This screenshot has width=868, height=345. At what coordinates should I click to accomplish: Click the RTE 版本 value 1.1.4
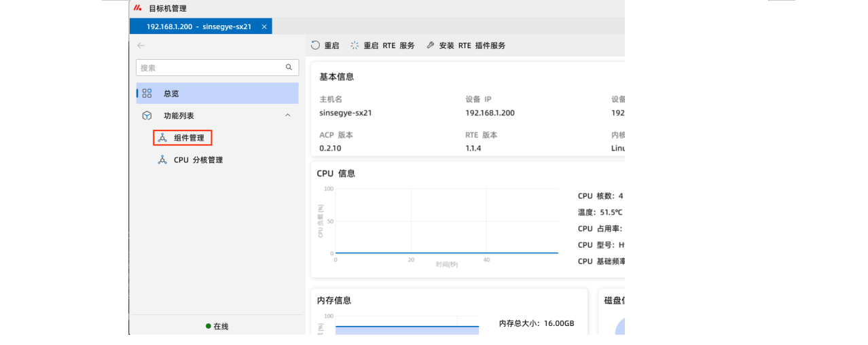473,148
